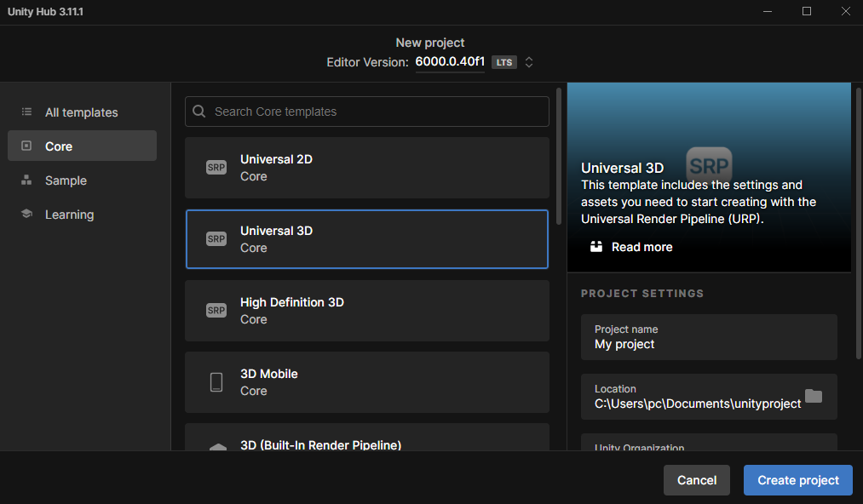Switch to the Sample category
Image resolution: width=863 pixels, height=504 pixels.
(x=82, y=180)
